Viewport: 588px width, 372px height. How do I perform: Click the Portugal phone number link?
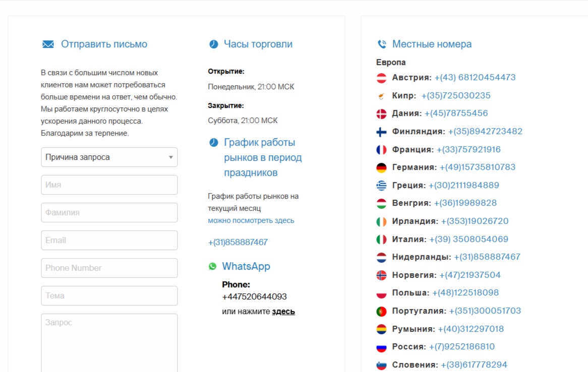pyautogui.click(x=487, y=311)
